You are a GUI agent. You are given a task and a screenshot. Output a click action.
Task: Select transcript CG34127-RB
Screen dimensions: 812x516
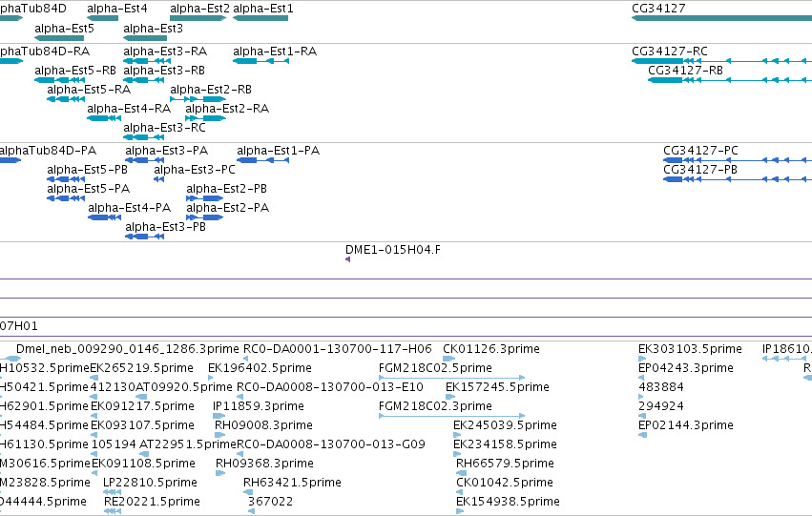pyautogui.click(x=730, y=80)
